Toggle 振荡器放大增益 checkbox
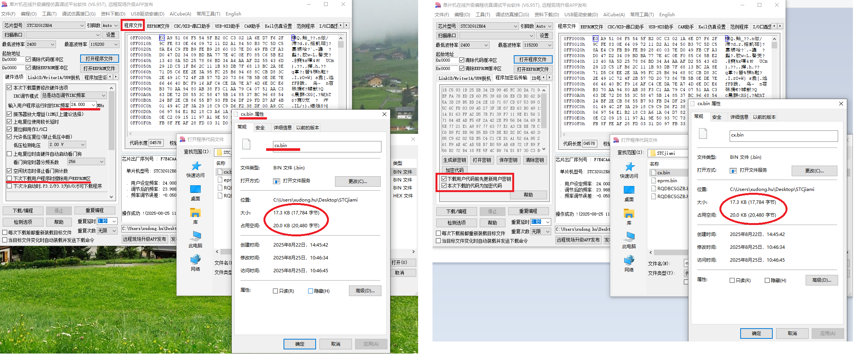868x363 pixels. (x=9, y=114)
